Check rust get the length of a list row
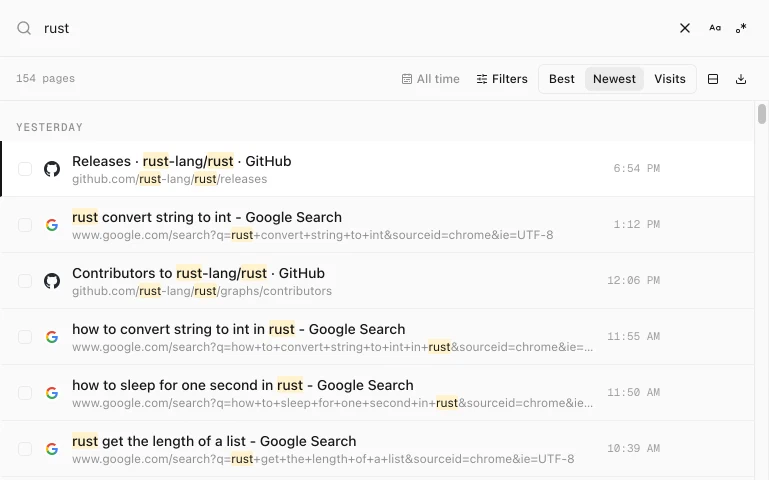769x480 pixels. (x=25, y=448)
